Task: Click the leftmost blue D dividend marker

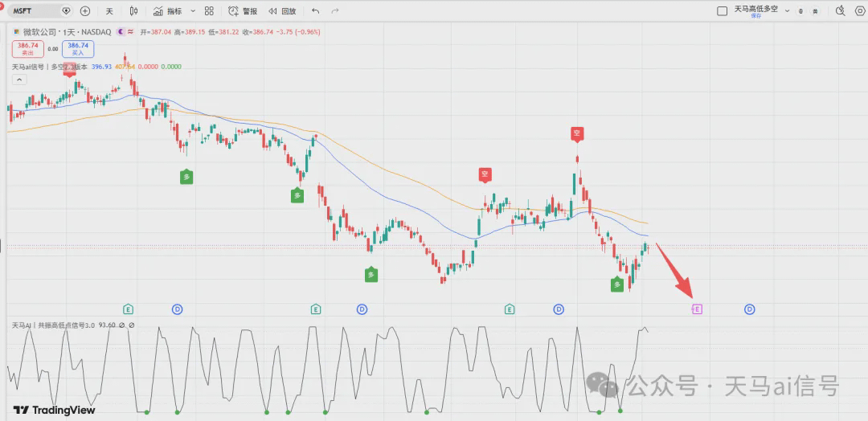Action: [x=177, y=309]
